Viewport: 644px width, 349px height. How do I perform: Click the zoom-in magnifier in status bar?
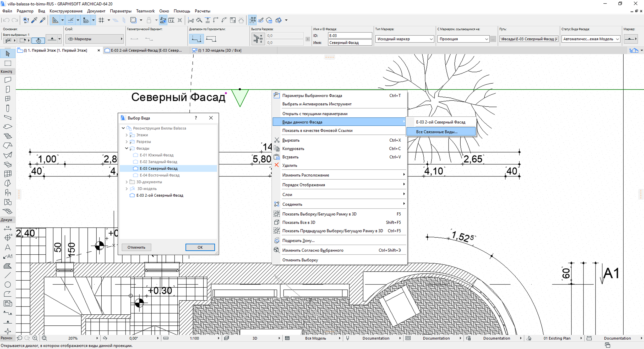click(x=35, y=338)
